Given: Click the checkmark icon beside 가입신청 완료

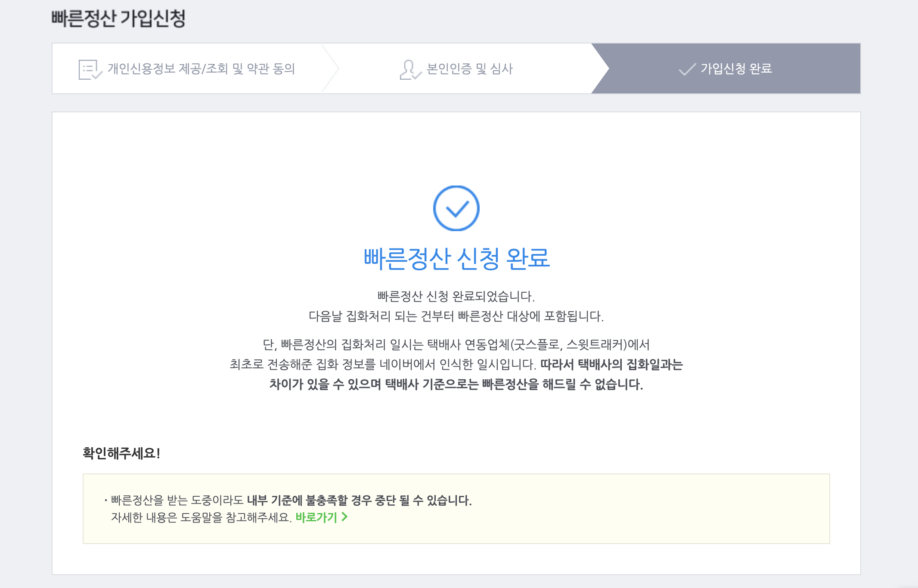Looking at the screenshot, I should pos(687,69).
